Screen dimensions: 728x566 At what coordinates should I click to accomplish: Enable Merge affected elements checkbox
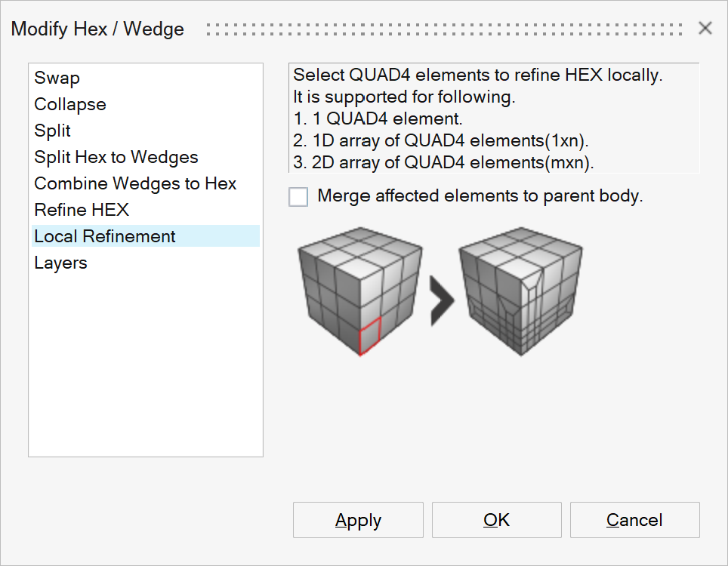pos(299,197)
